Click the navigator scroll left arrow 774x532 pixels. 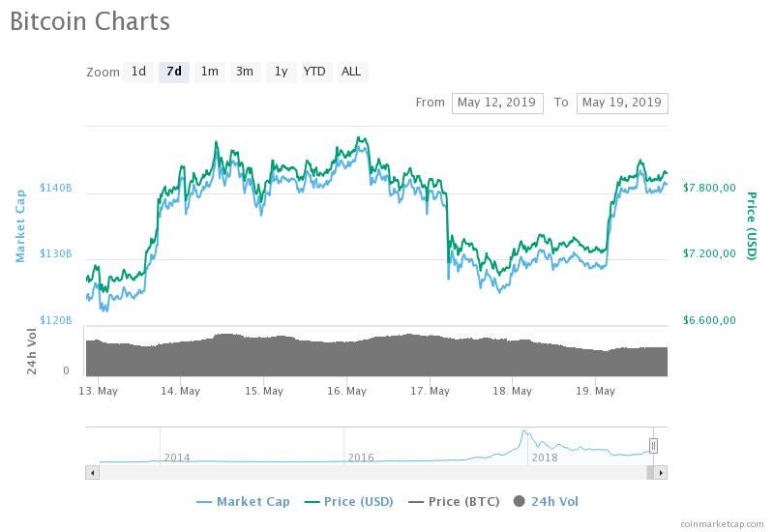coord(92,473)
